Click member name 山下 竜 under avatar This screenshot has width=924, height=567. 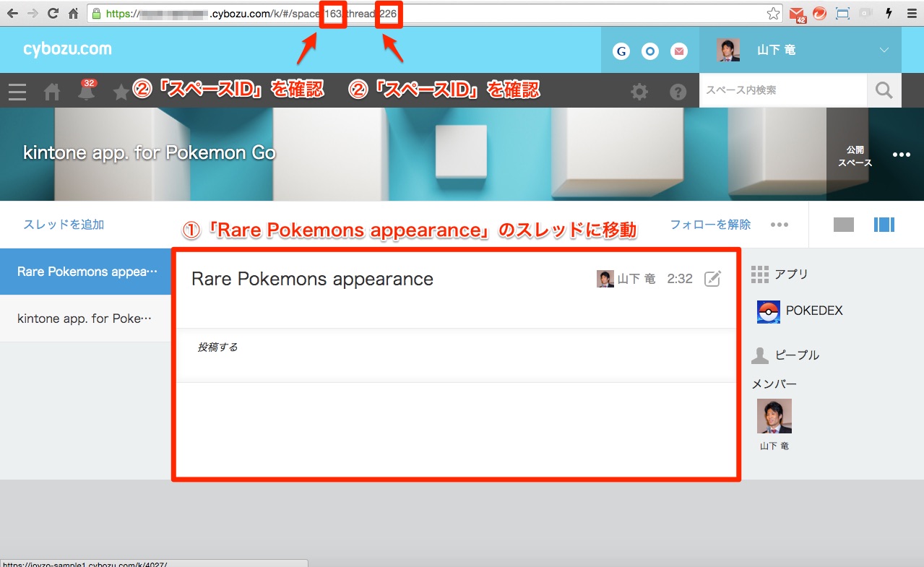774,446
